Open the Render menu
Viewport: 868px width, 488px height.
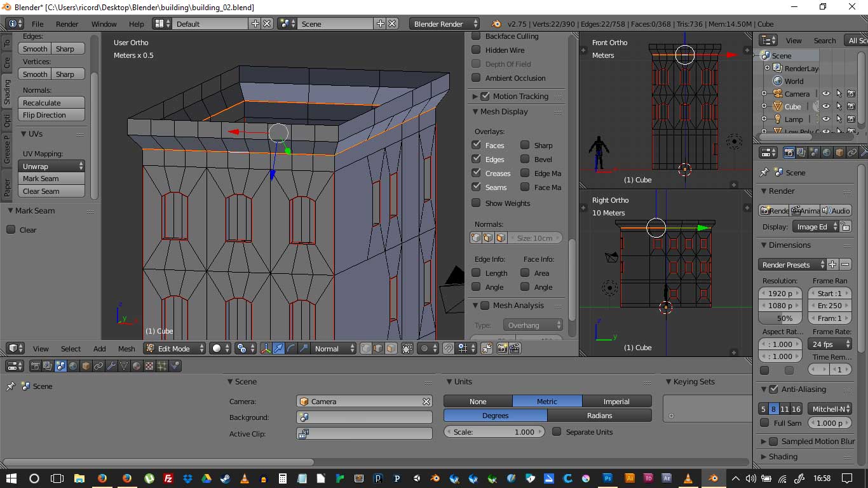tap(67, 24)
